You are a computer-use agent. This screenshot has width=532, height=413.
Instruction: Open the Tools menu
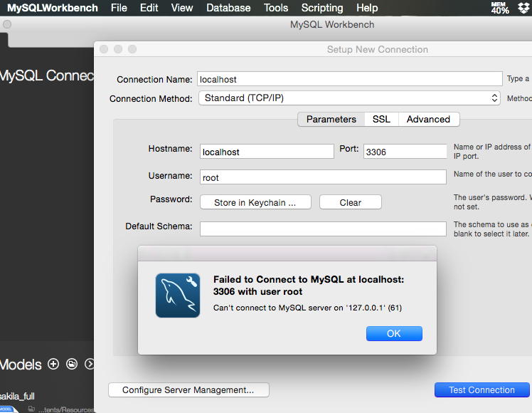(276, 8)
